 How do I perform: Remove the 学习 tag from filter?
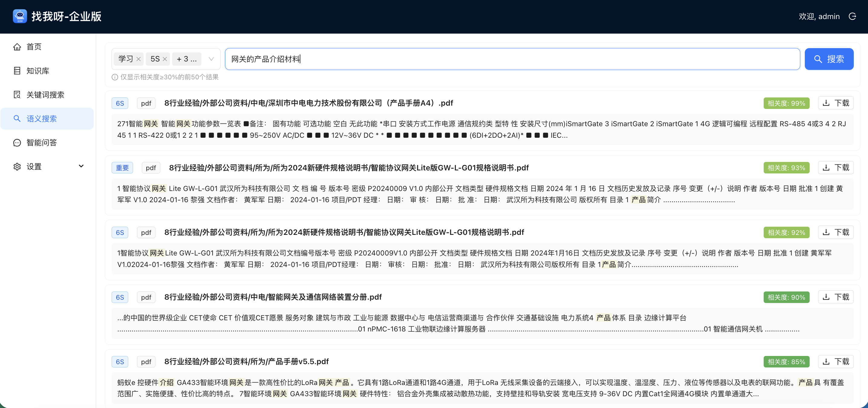pyautogui.click(x=139, y=59)
